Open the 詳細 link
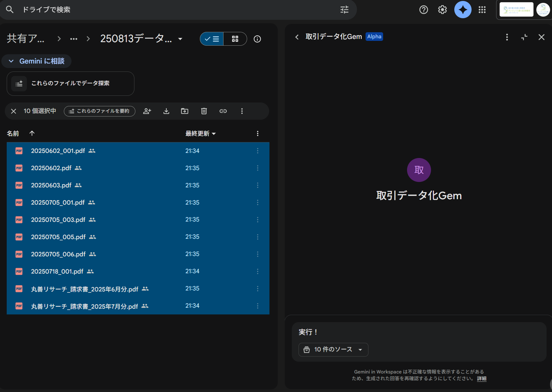Viewport: 552px width, 392px height. point(482,379)
